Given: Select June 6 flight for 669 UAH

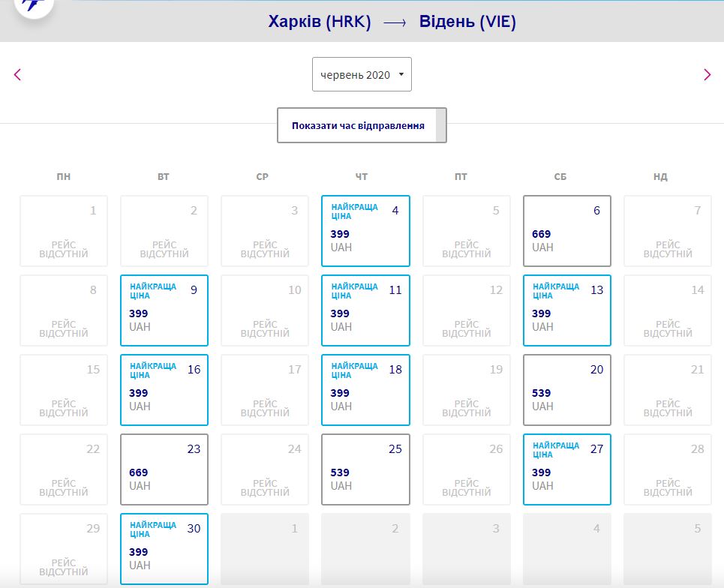Looking at the screenshot, I should pyautogui.click(x=566, y=231).
